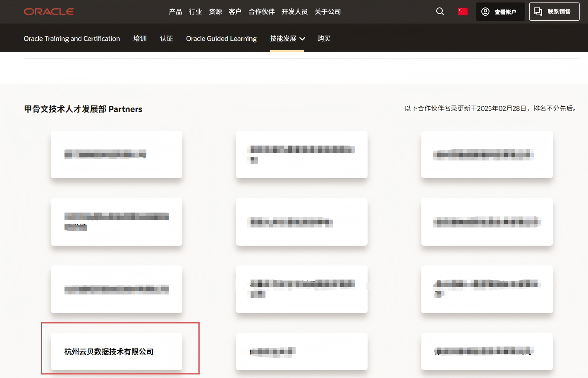The height and width of the screenshot is (378, 588).
Task: Open Oracle Guided Learning link
Action: click(x=221, y=38)
